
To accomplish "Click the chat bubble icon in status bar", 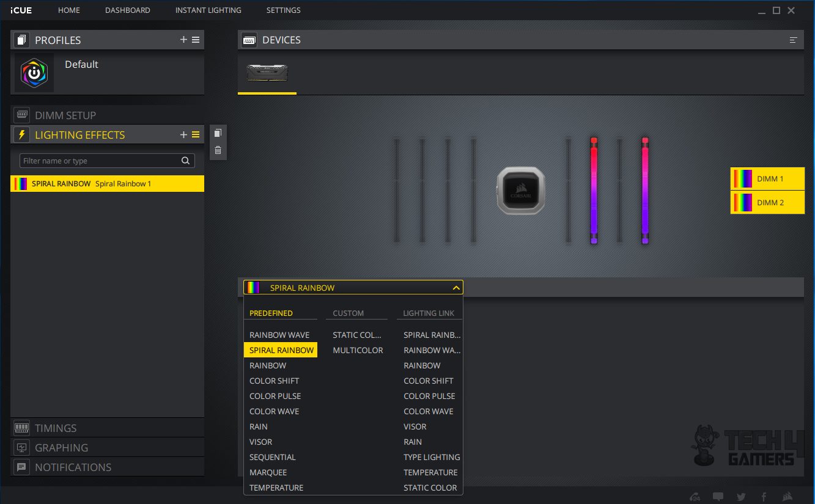I will point(718,497).
